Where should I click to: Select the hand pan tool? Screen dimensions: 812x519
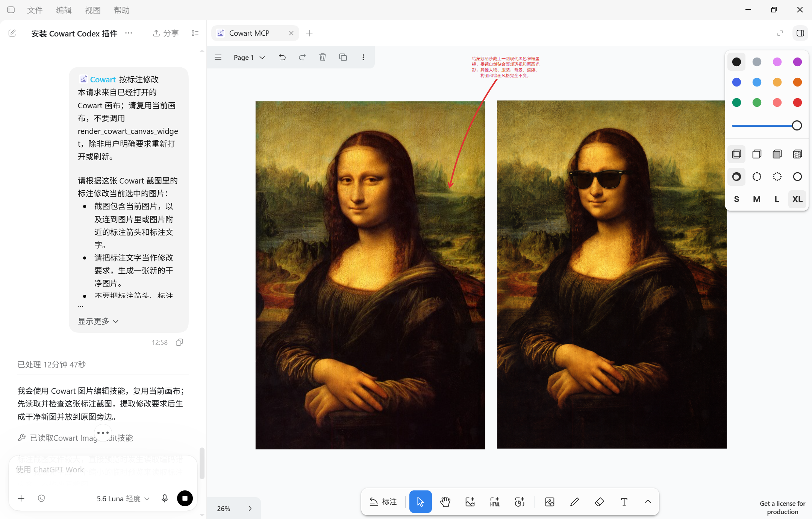(x=445, y=502)
